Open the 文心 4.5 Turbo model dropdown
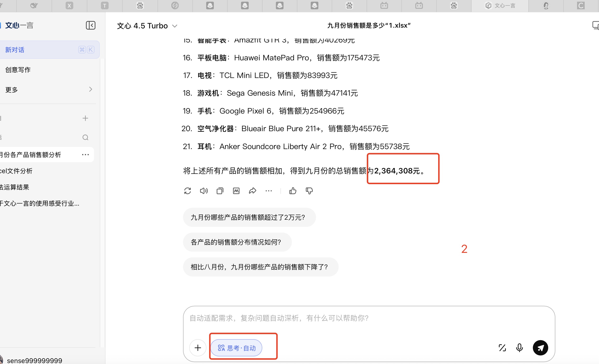The height and width of the screenshot is (364, 599). tap(147, 26)
